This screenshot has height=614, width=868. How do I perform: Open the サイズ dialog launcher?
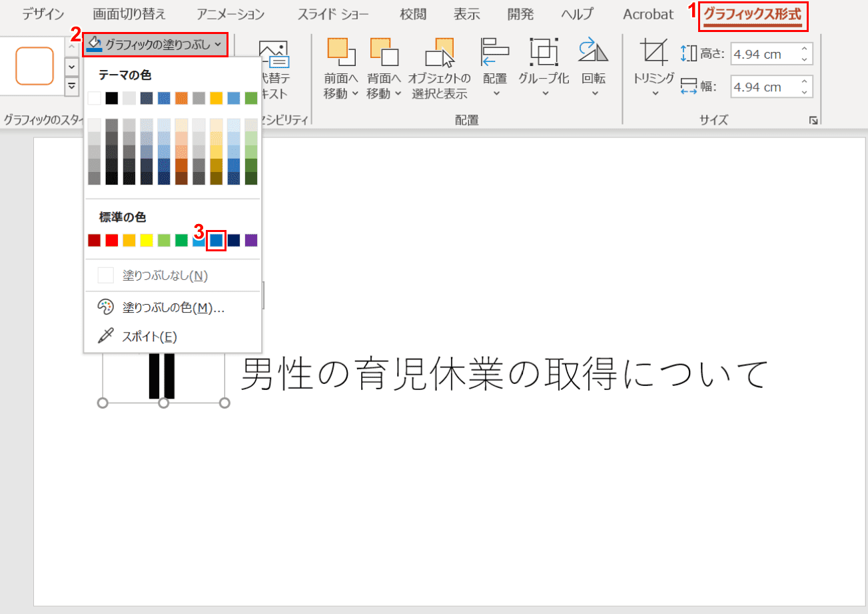click(x=813, y=121)
